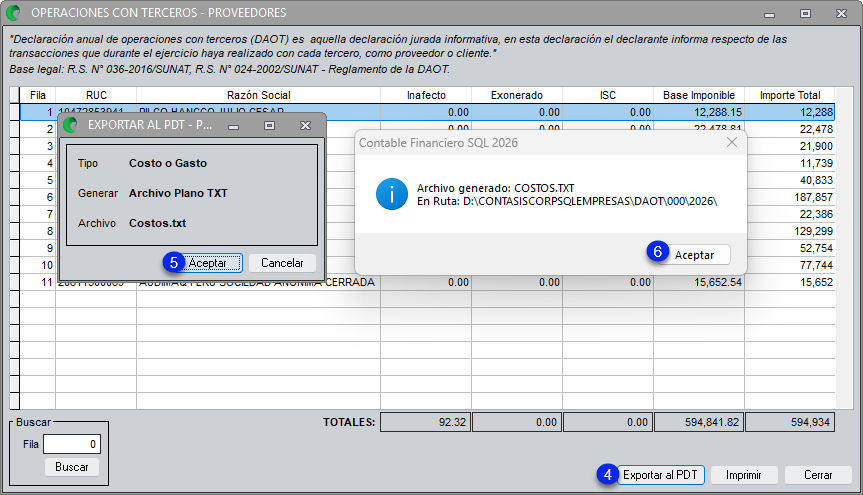Image resolution: width=863 pixels, height=495 pixels.
Task: Select Base Imponible cell 15,652.54
Action: pyautogui.click(x=699, y=282)
